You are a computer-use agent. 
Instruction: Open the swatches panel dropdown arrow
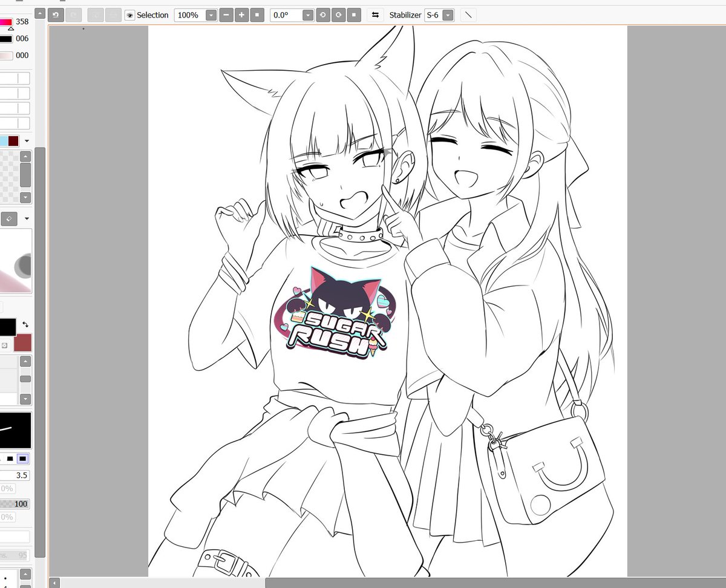pyautogui.click(x=27, y=141)
